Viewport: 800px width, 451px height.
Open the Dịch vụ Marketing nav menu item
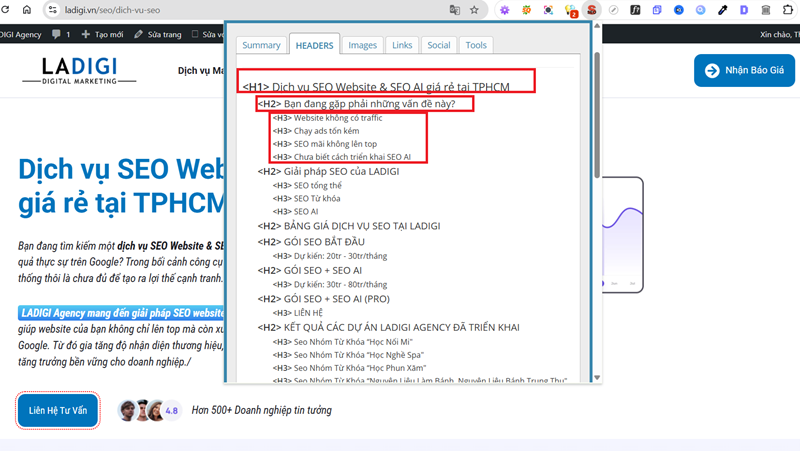(201, 70)
